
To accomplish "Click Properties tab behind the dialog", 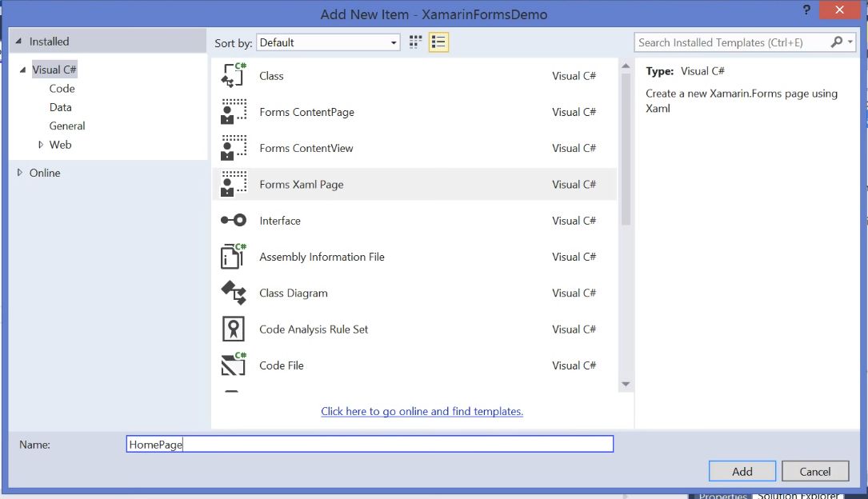I will (722, 496).
